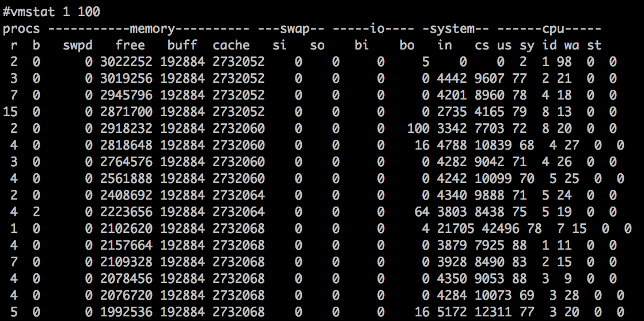Click the 'bo' column header
Screen dimensions: 644x321
coord(407,45)
